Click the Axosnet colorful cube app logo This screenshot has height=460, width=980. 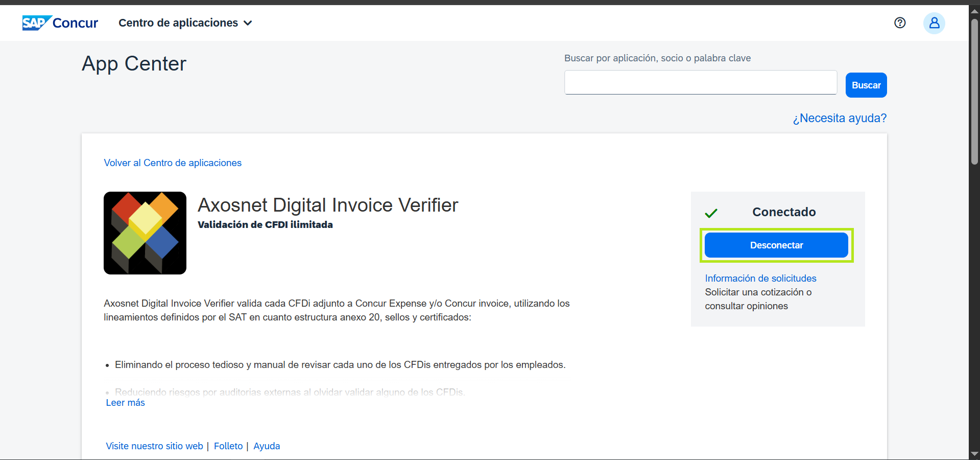pyautogui.click(x=145, y=233)
